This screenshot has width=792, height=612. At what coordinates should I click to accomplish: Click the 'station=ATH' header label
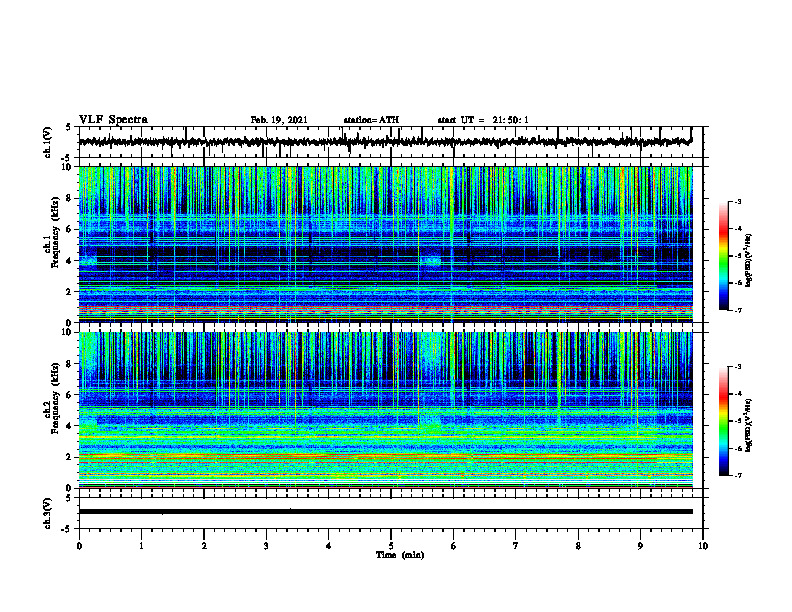click(x=371, y=120)
